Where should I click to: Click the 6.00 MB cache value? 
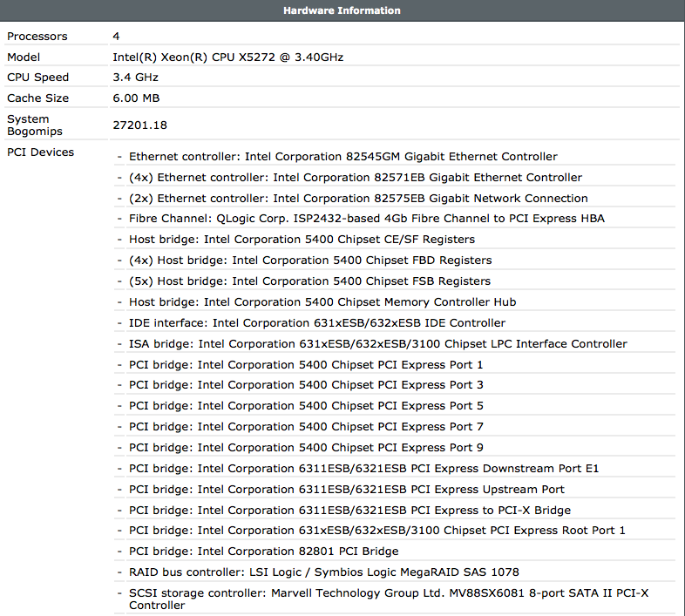(136, 98)
